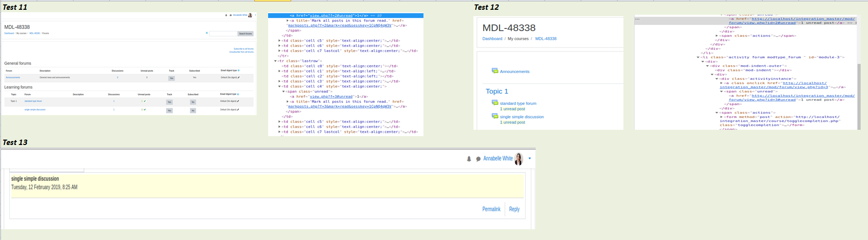The image size is (868, 240).
Task: Open user menu arrow in Test 11 header
Action: (x=255, y=15)
